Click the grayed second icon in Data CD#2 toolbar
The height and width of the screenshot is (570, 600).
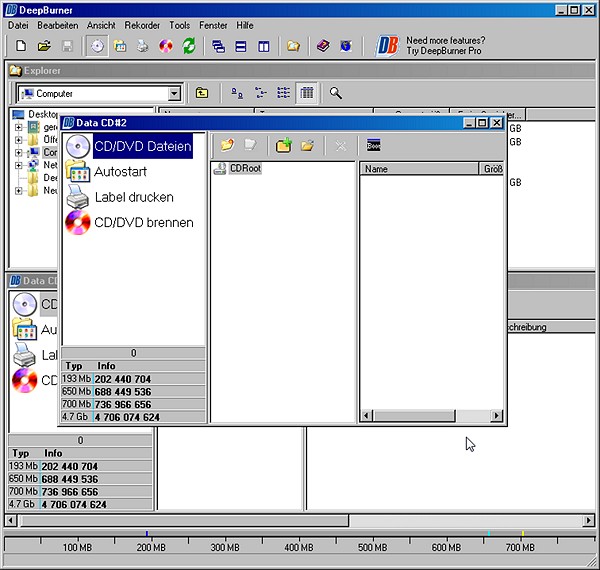[x=250, y=145]
